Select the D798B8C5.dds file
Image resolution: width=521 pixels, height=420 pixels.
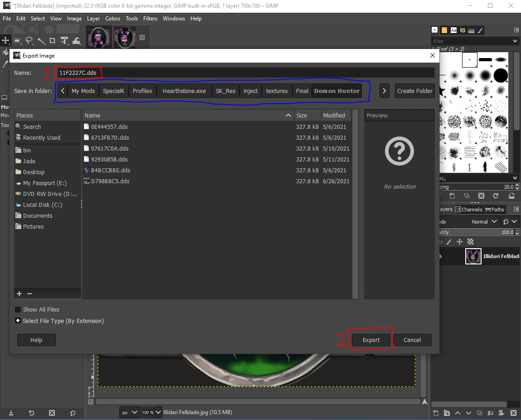point(110,181)
